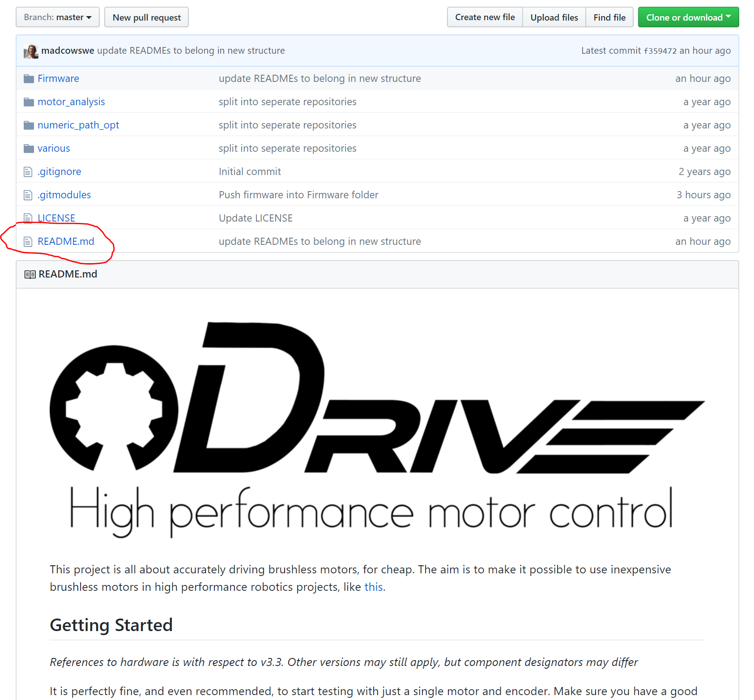The width and height of the screenshot is (754, 700).
Task: Open the motor_analysis folder
Action: [x=71, y=102]
